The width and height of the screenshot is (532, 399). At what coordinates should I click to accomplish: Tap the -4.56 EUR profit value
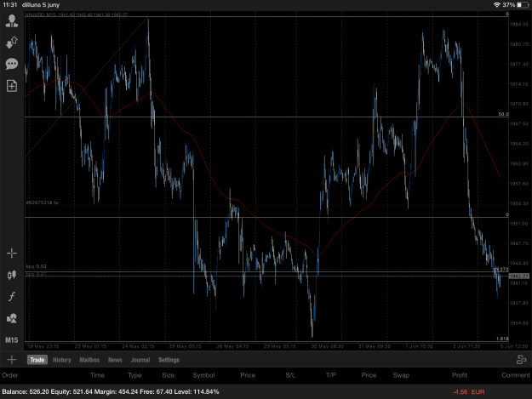[468, 392]
